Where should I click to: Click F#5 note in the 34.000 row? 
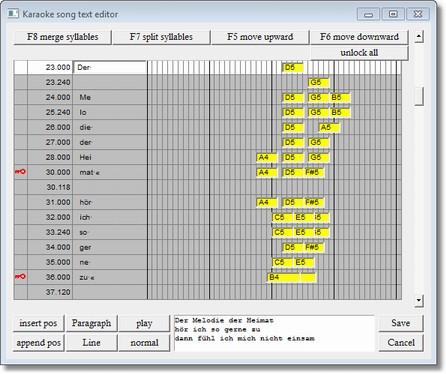tap(314, 247)
